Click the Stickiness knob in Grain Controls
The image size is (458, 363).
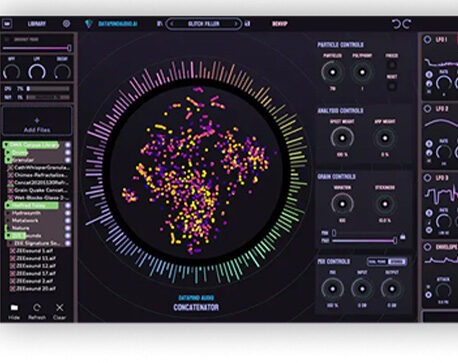(x=385, y=204)
